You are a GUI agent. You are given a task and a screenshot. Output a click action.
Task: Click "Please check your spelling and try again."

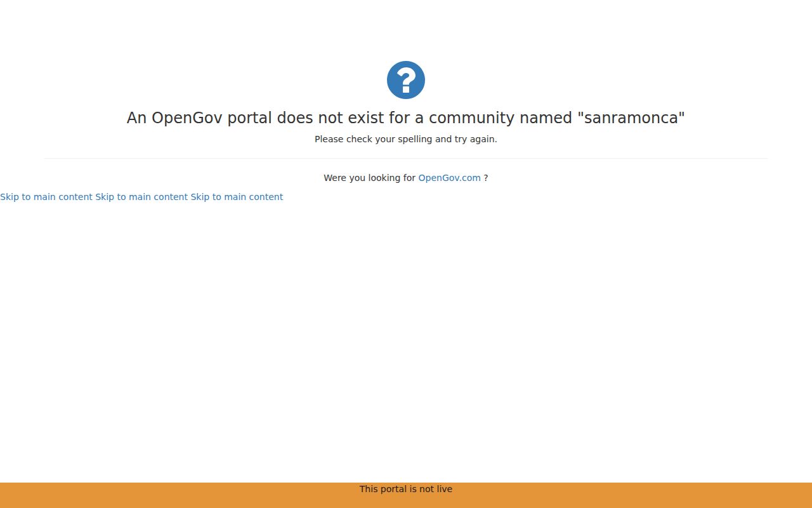pyautogui.click(x=406, y=139)
